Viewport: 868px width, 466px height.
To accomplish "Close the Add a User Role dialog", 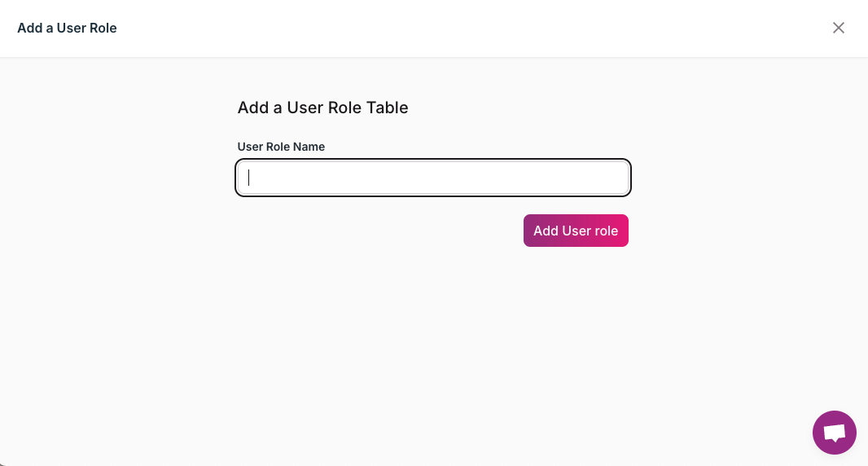I will [x=839, y=28].
